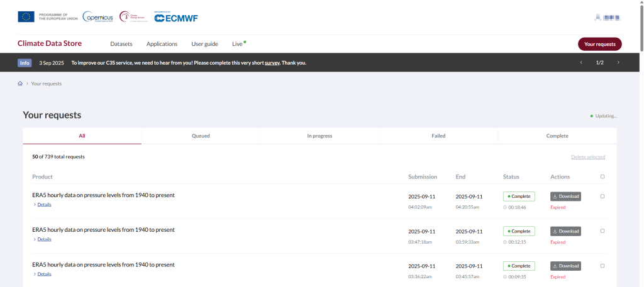
Task: Click the Your requests button
Action: point(599,44)
